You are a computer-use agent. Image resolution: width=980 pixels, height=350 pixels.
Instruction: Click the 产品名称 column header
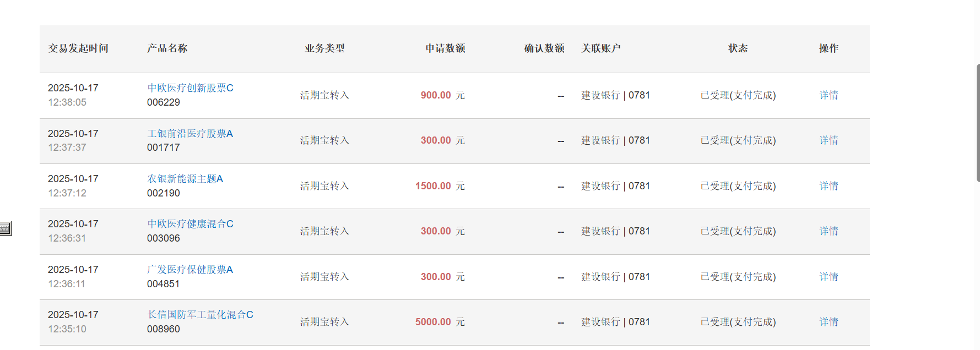tap(167, 48)
